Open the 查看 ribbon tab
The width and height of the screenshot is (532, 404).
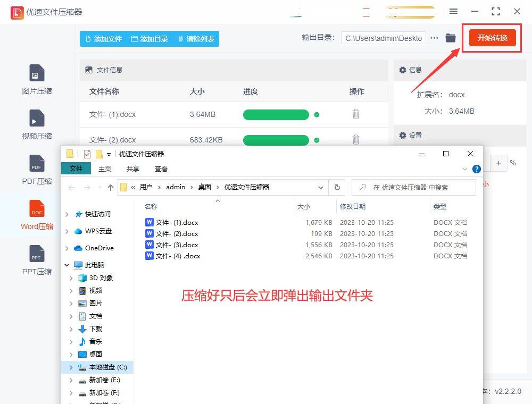[161, 169]
